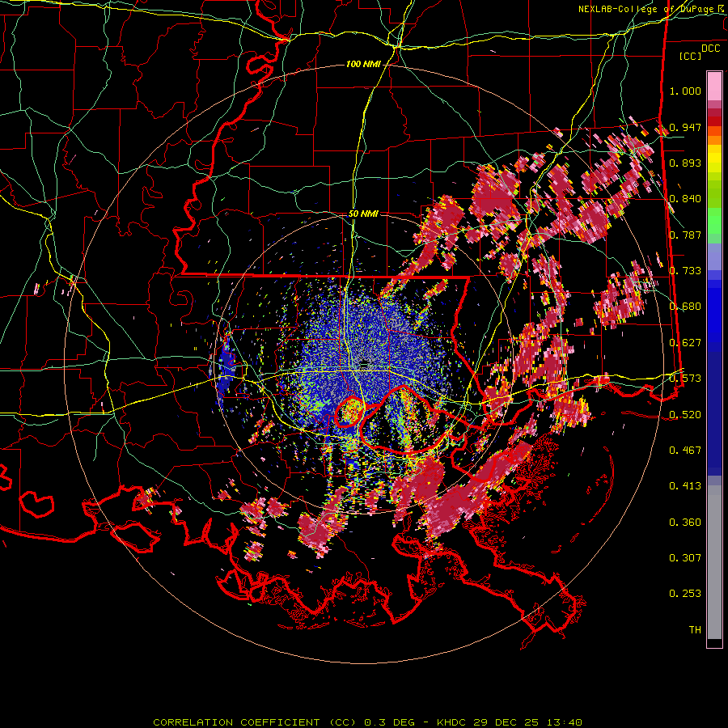Click the Correlation Coefficient KHDC caption line
Viewport: 728px width, 728px height.
click(x=367, y=722)
